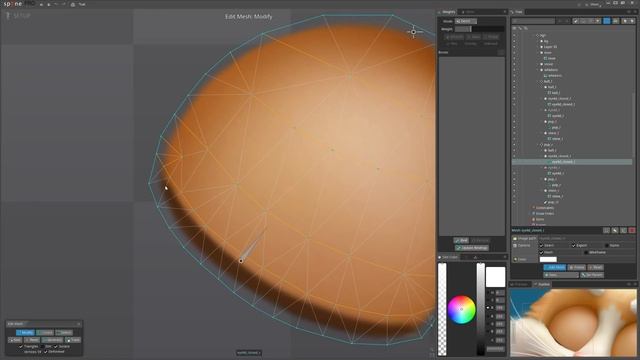The width and height of the screenshot is (640, 360).
Task: Click the New button in Edit Mesh dialog
Action: point(15,340)
